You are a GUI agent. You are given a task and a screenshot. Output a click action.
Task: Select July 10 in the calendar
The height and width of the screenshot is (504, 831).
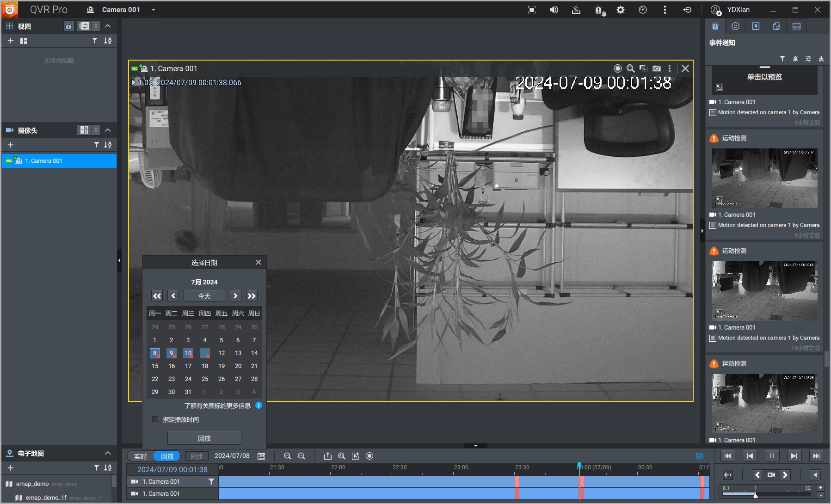188,353
